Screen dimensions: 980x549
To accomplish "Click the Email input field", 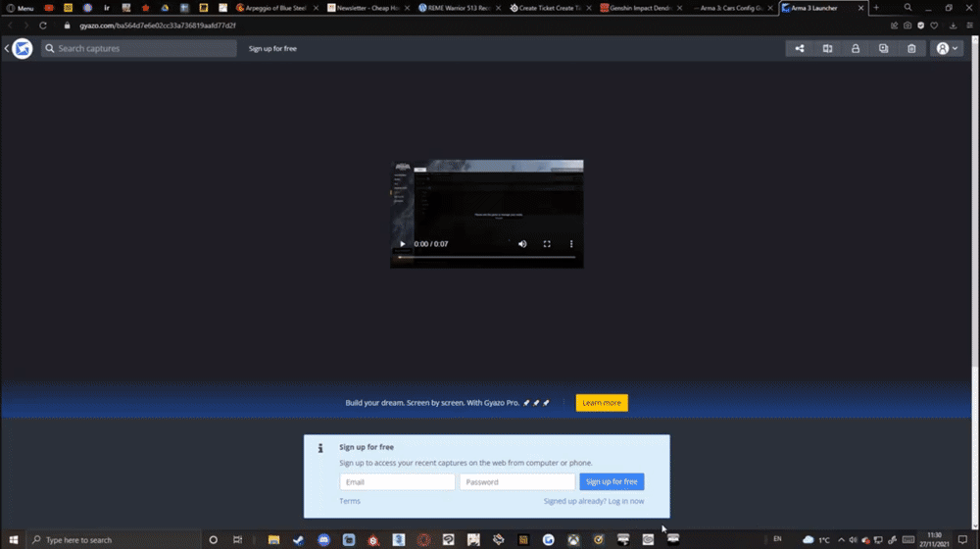I will tap(398, 482).
